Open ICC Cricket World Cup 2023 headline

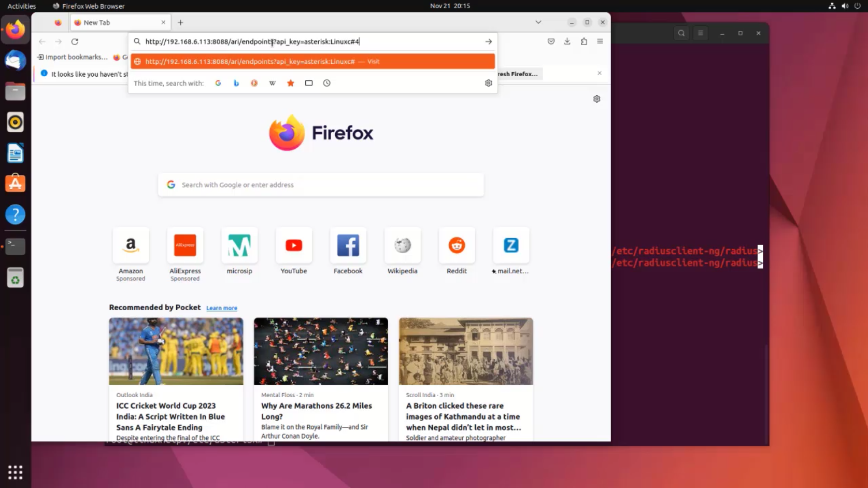(x=171, y=416)
